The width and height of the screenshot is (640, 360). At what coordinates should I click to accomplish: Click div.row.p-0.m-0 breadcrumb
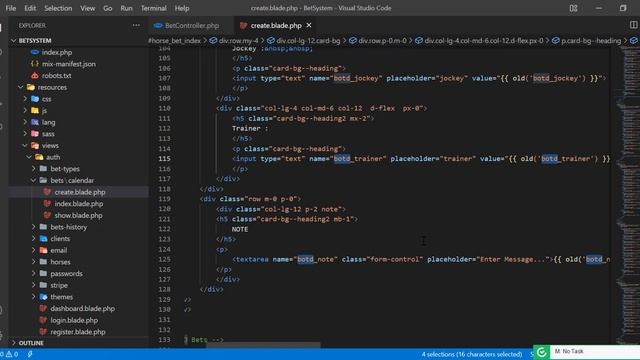pos(382,40)
